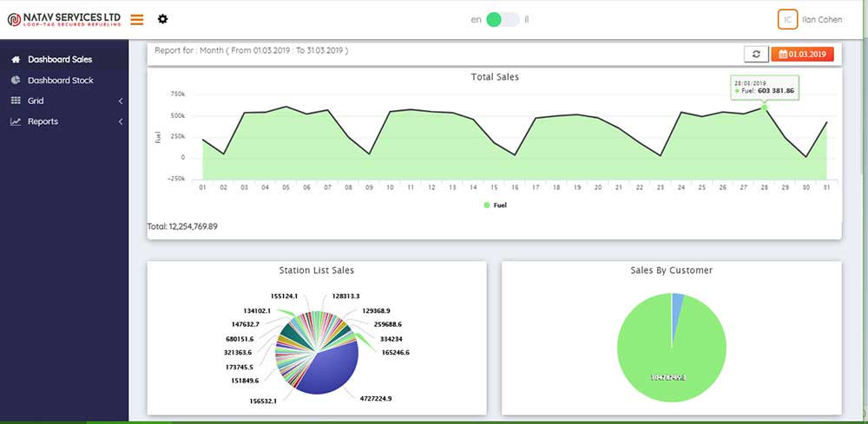Click the 165246.6 pie label

point(396,352)
